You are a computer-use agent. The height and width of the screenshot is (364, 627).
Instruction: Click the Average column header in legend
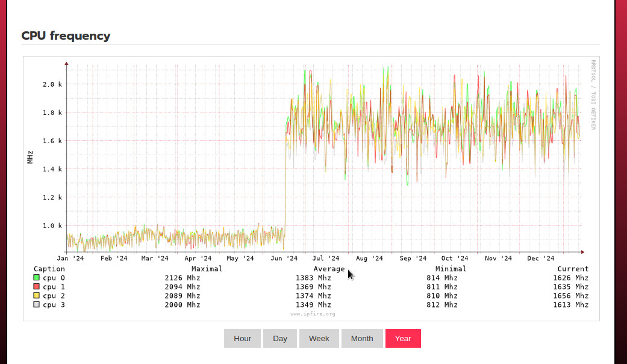(x=329, y=269)
